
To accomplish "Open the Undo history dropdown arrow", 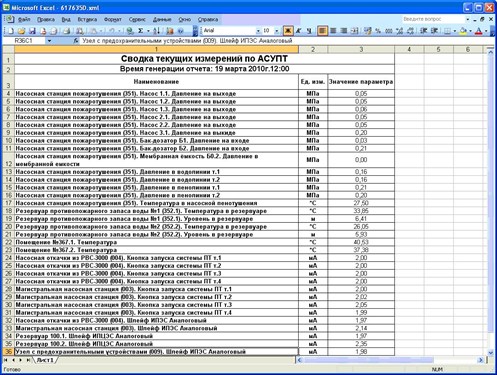I will [x=119, y=31].
